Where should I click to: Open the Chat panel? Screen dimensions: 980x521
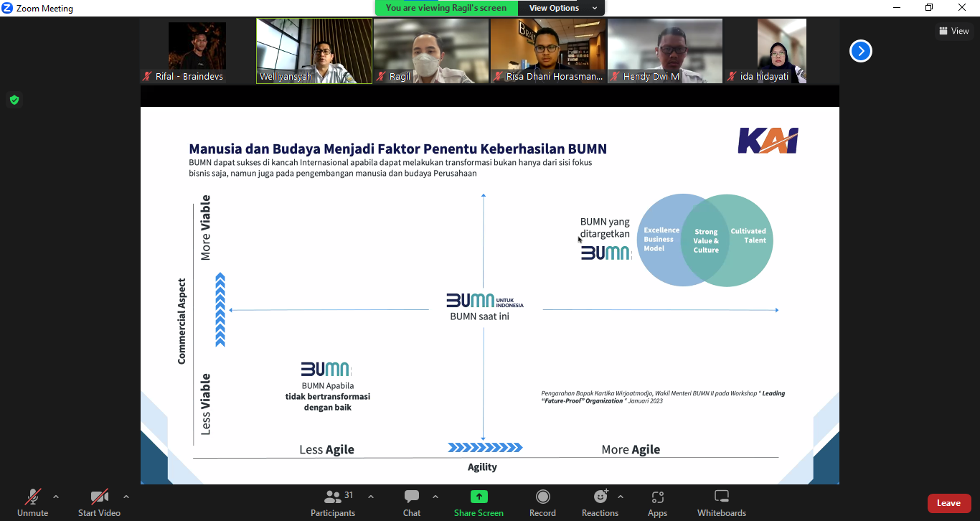click(412, 502)
